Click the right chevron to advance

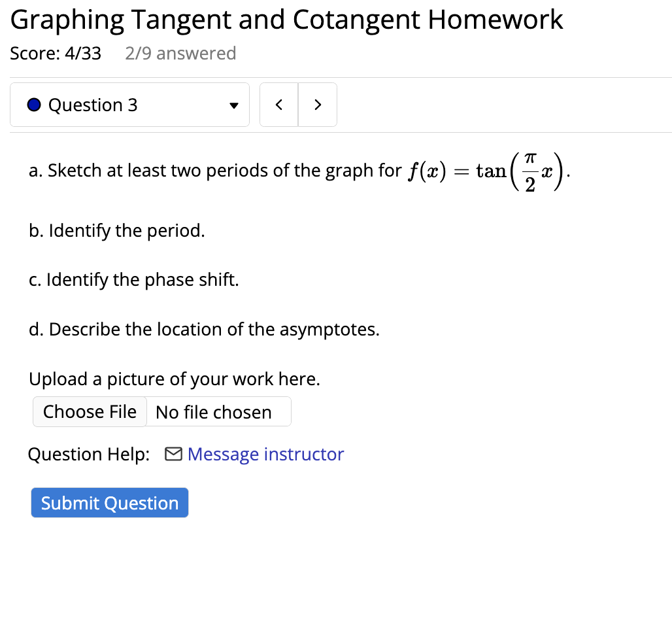(x=318, y=104)
